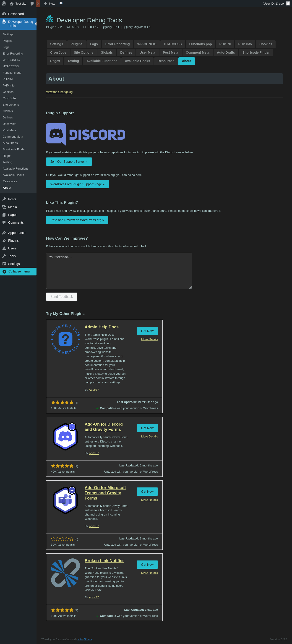Screen dimensions: 292x644
Task: Select the Cron Jobs tab
Action: click(58, 52)
